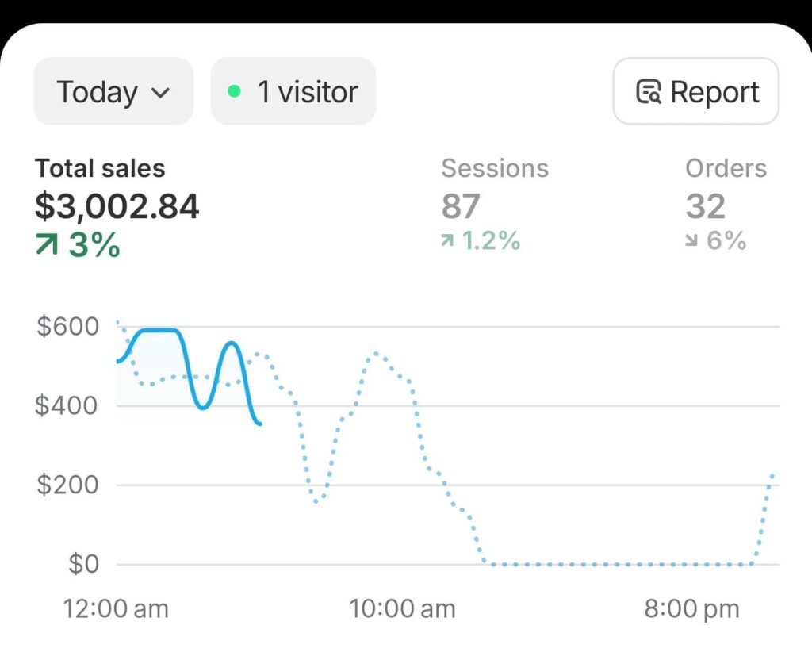Image resolution: width=812 pixels, height=656 pixels.
Task: Open the Today period dropdown
Action: pyautogui.click(x=113, y=92)
